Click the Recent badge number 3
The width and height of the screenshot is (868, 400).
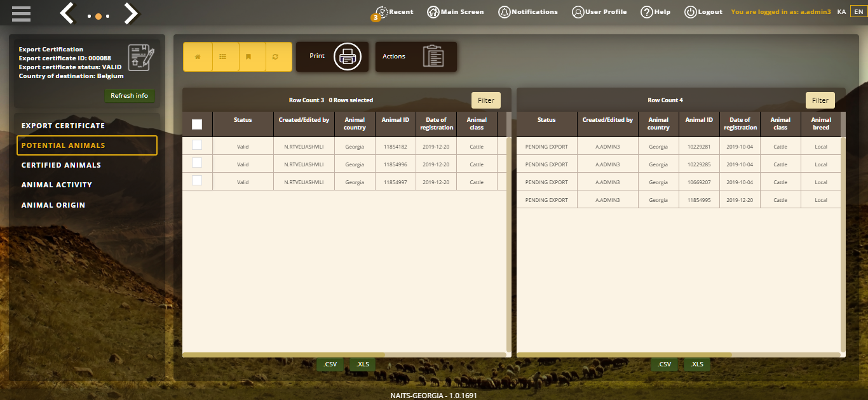(376, 18)
